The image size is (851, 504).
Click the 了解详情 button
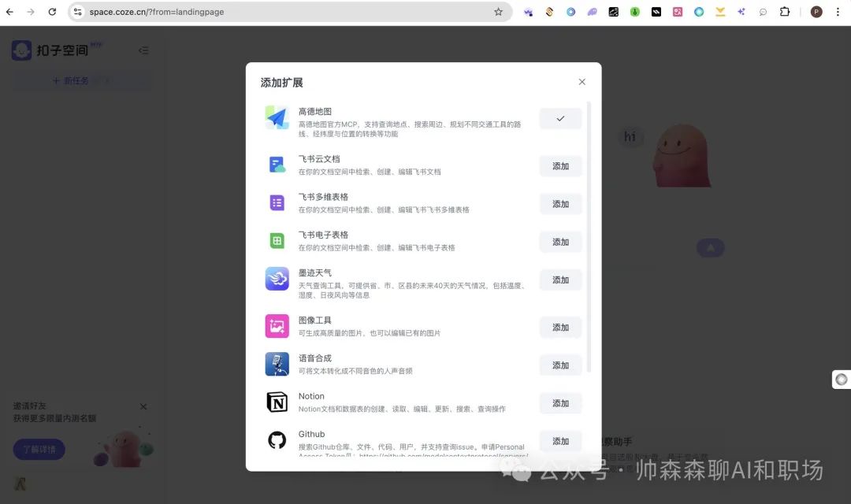click(x=39, y=449)
